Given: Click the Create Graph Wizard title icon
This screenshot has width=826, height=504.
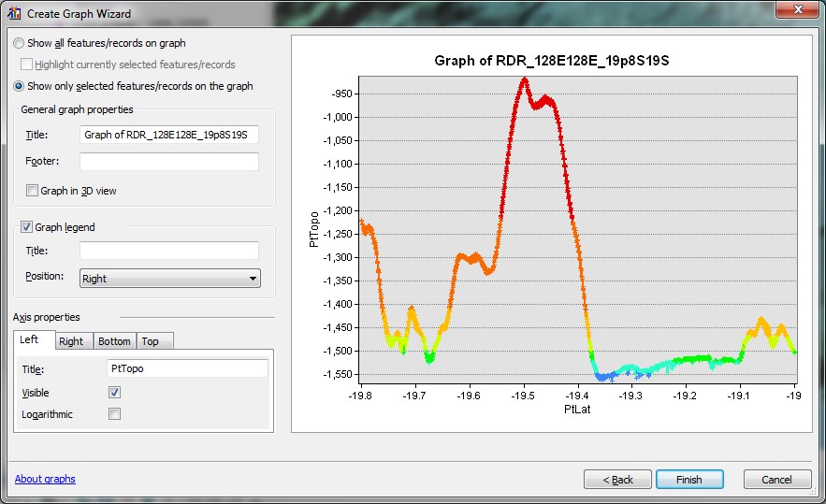Looking at the screenshot, I should tap(14, 14).
